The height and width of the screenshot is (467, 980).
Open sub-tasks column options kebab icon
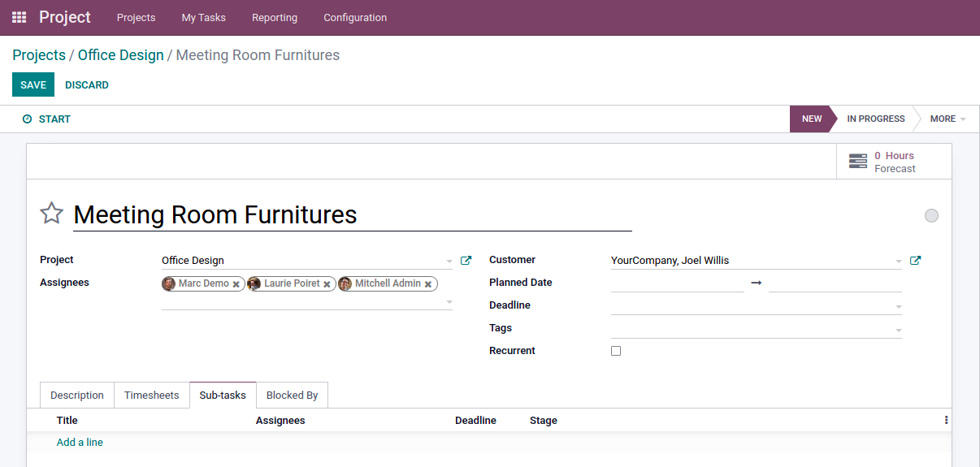[x=946, y=420]
